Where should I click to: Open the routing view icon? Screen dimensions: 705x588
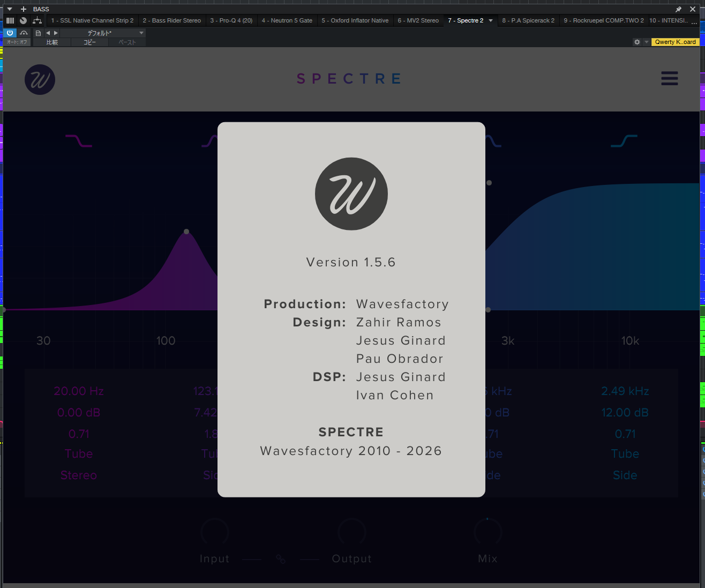click(37, 20)
